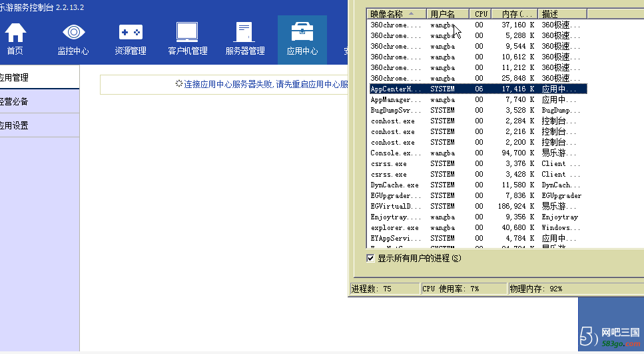Viewport: 644px width, 354px height.
Task: Sort by 用户名 column header
Action: [x=448, y=14]
